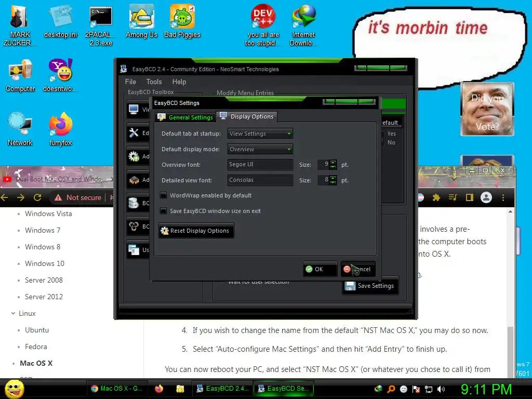Screen dimensions: 532x399
Task: Open the furryfox Firefox shortcut
Action: (x=60, y=129)
